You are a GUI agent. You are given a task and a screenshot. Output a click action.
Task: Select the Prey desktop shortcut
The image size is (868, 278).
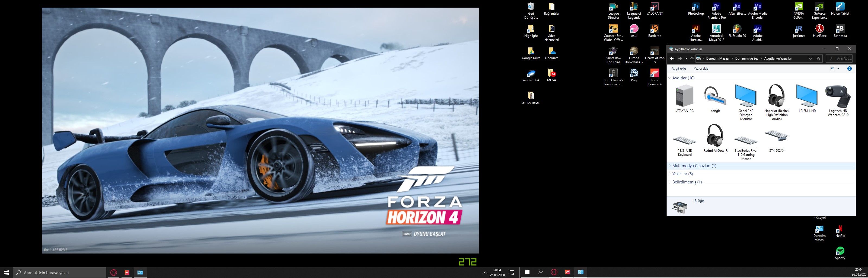click(x=634, y=76)
